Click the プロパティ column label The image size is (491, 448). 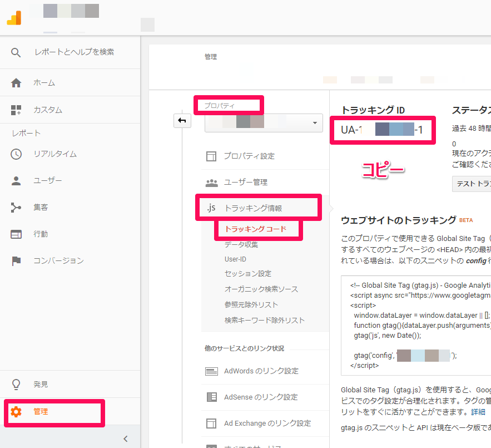[x=220, y=106]
